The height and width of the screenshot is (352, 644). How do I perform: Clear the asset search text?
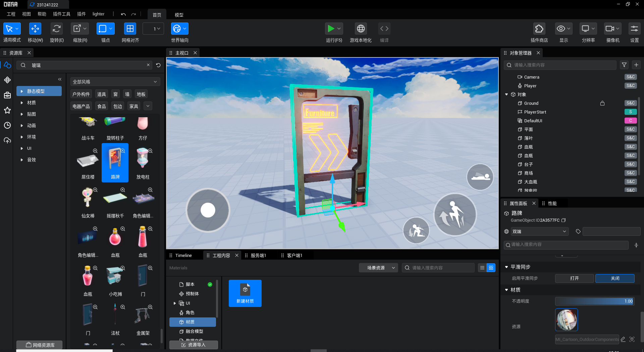pyautogui.click(x=148, y=65)
